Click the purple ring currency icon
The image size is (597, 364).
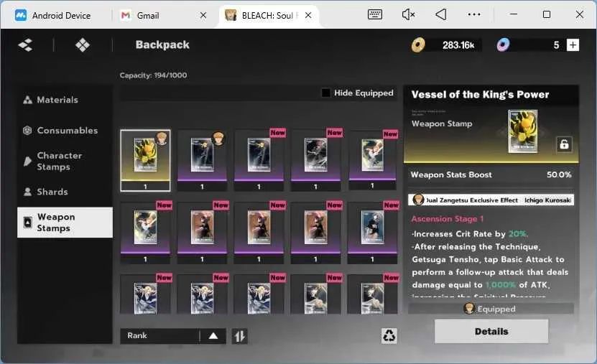[503, 45]
